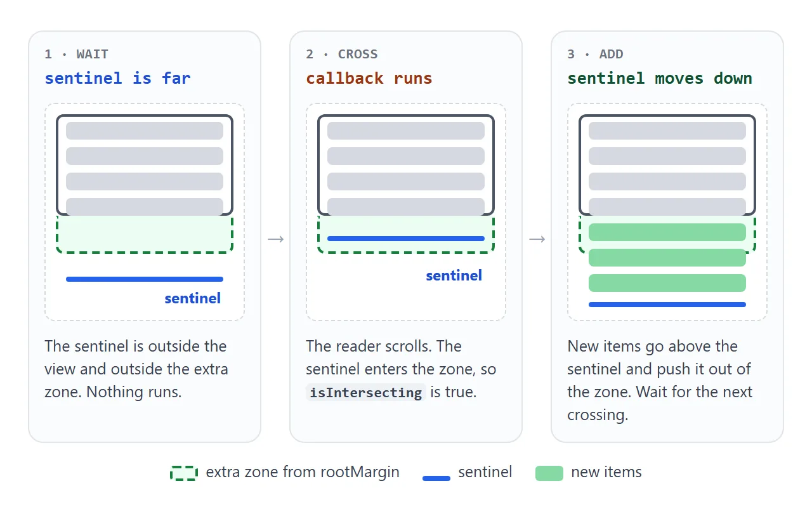Click the blue sentinel bar in the CROSS diagram
This screenshot has width=812, height=514.
tap(406, 239)
